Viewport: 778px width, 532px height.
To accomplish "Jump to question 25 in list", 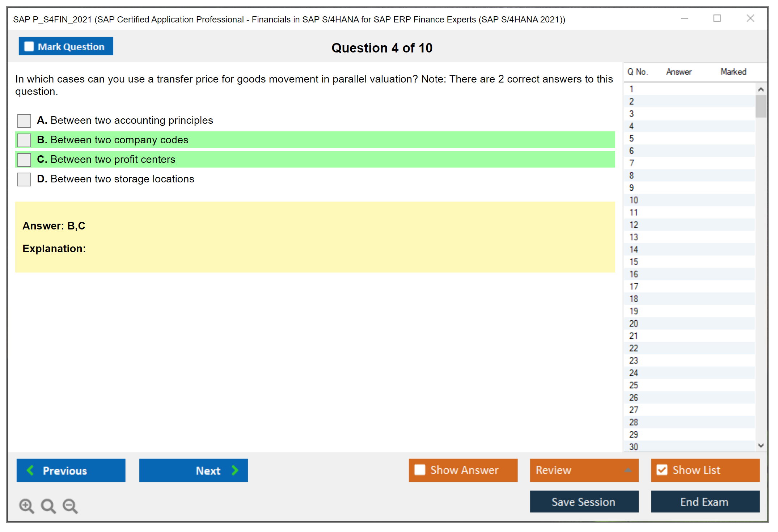I will click(634, 385).
